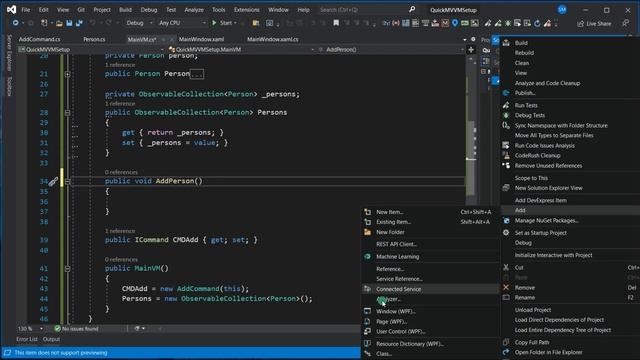Screen dimensions: 640x360
Task: Click the Visual Studio logo icon
Action: [11, 9]
